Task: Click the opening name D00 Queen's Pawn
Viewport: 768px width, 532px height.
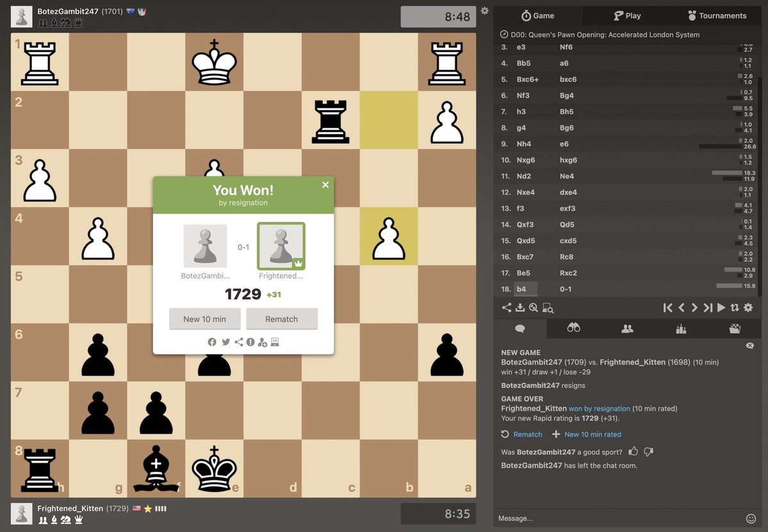Action: pyautogui.click(x=605, y=35)
